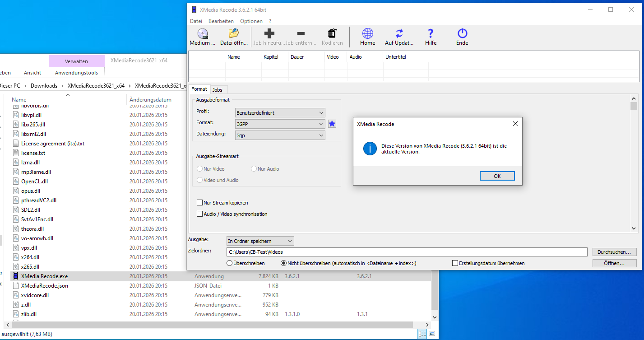Click Downloads in the Explorer breadcrumb

(x=44, y=85)
